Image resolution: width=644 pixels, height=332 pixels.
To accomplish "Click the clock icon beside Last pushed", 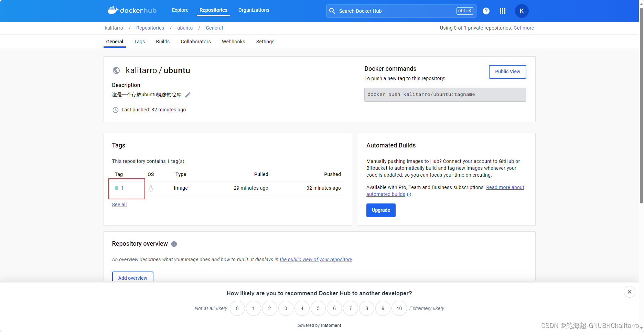I will tap(116, 110).
